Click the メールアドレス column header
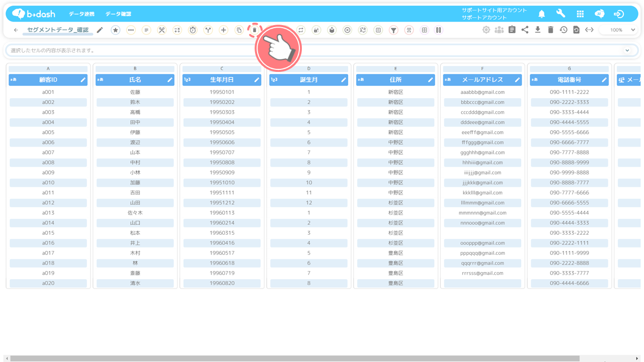 tap(482, 79)
